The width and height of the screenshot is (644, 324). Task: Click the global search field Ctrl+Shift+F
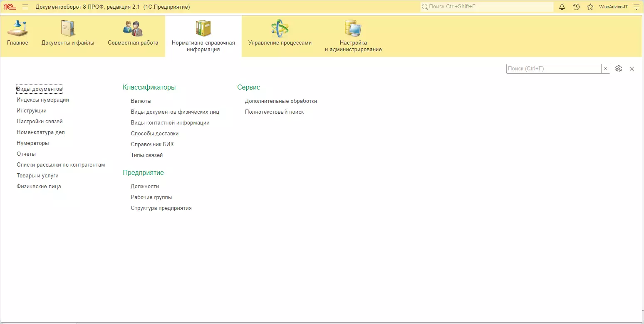487,7
